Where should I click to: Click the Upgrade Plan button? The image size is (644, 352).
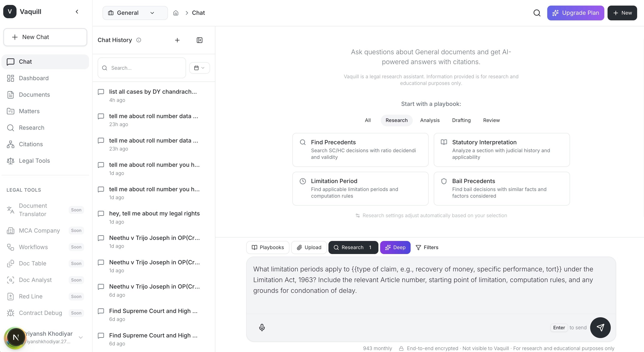pos(575,13)
